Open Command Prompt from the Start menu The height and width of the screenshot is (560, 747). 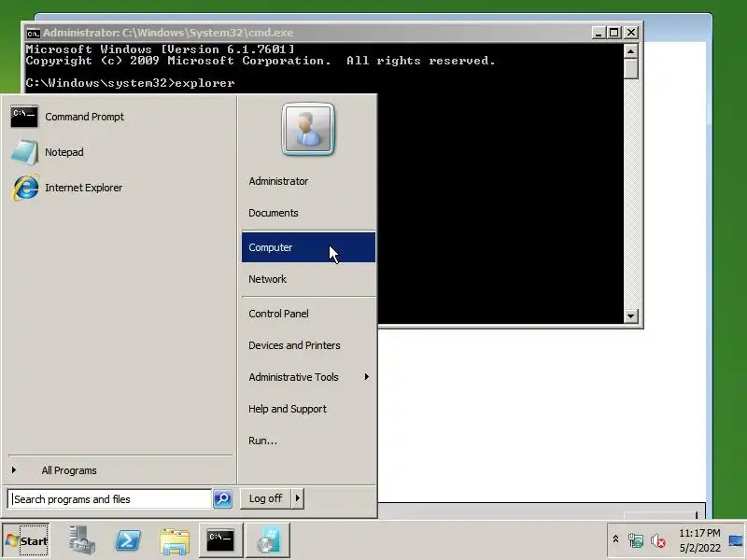(120, 117)
